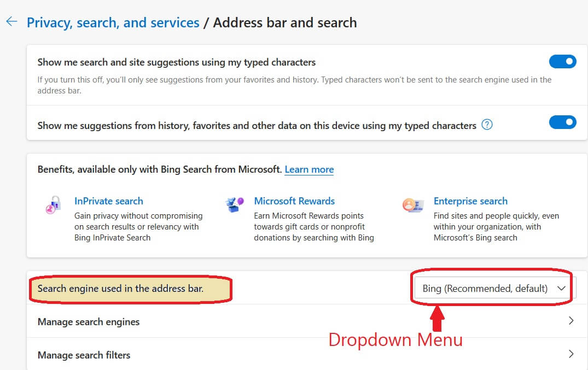588x370 pixels.
Task: Click the Microsoft Rewards trophy icon
Action: tap(234, 204)
